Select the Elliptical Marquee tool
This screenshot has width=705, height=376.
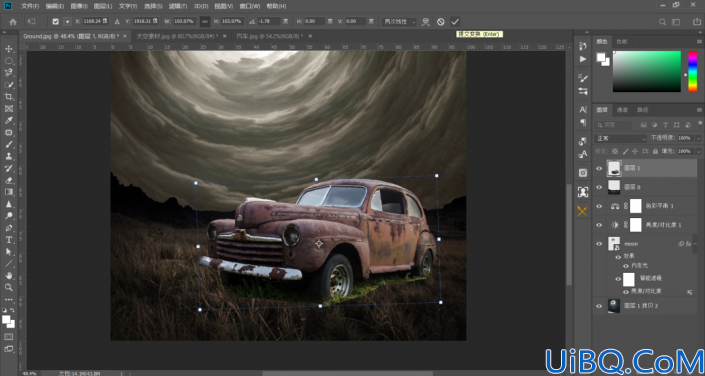click(x=9, y=61)
